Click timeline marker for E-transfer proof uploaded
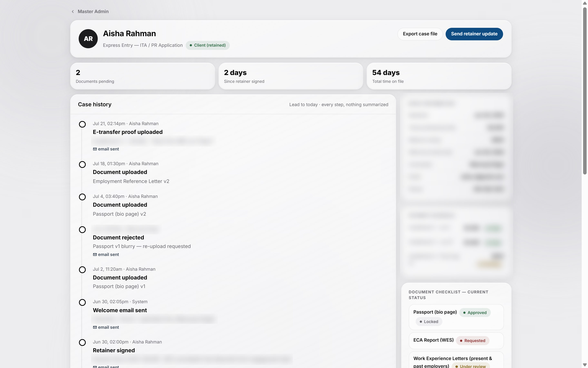Viewport: 588px width, 368px height. (82, 124)
